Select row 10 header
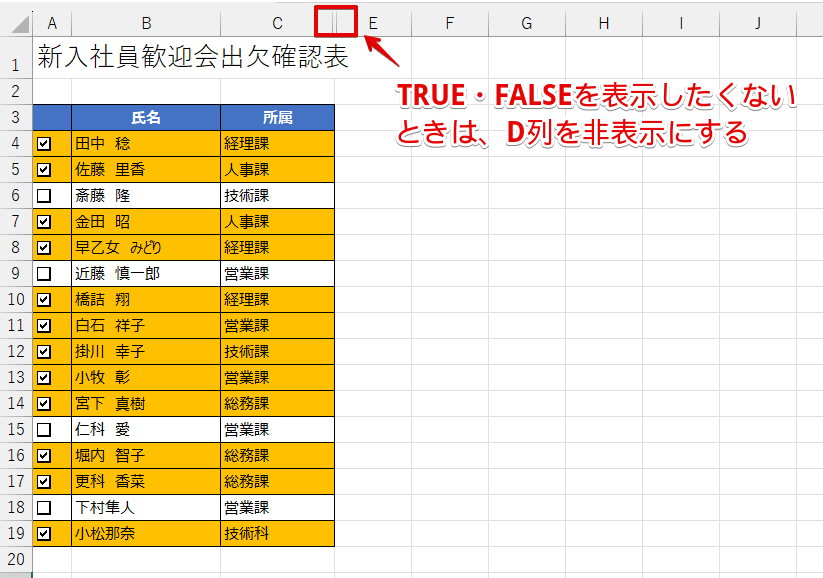Screen dimensions: 823x578 click(x=16, y=300)
